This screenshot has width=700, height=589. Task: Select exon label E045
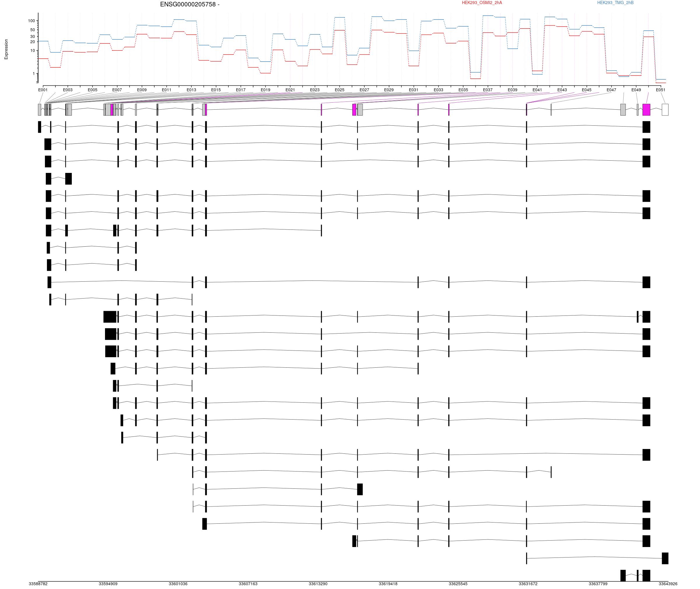click(x=587, y=90)
